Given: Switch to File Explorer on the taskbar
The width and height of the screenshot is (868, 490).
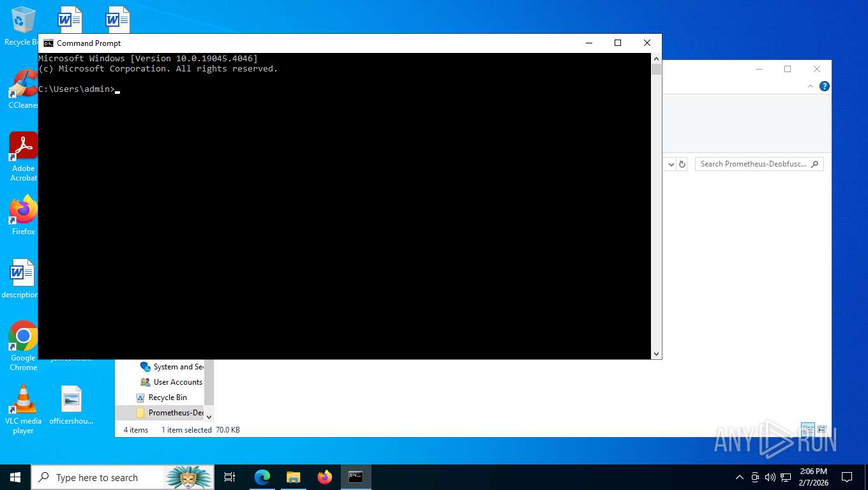Looking at the screenshot, I should [x=293, y=477].
